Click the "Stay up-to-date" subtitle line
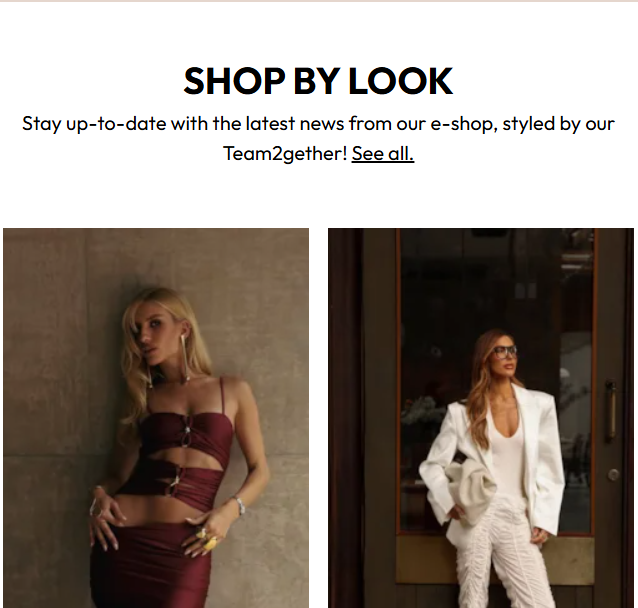638x608 pixels. click(318, 124)
